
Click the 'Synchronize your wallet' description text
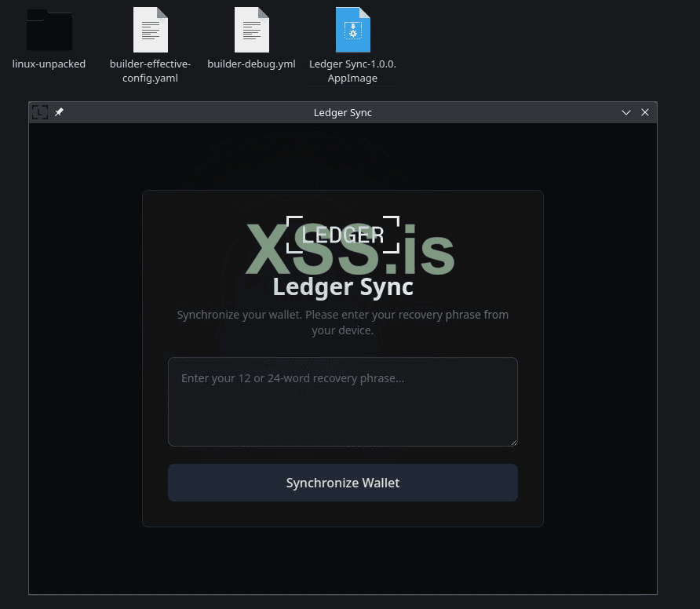pos(343,323)
